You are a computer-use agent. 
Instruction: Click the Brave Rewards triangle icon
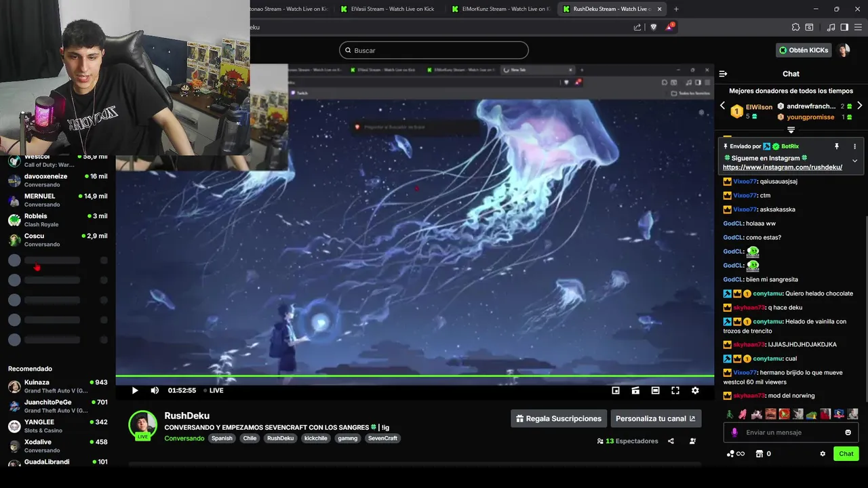point(670,27)
